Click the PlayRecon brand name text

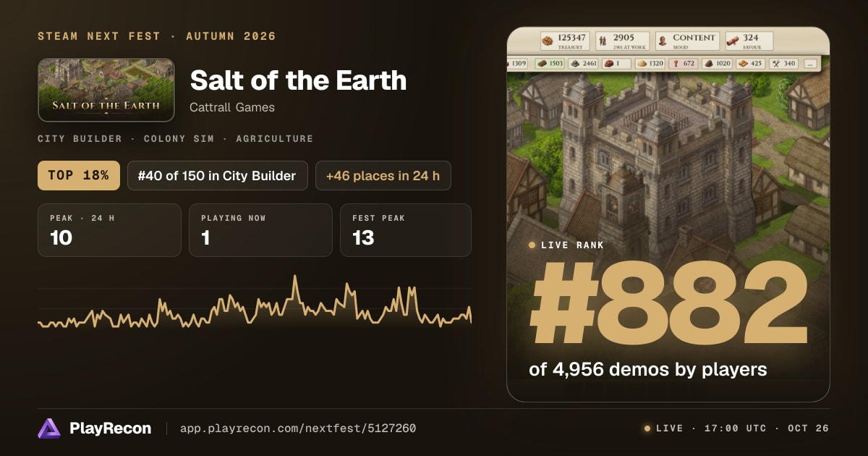111,428
